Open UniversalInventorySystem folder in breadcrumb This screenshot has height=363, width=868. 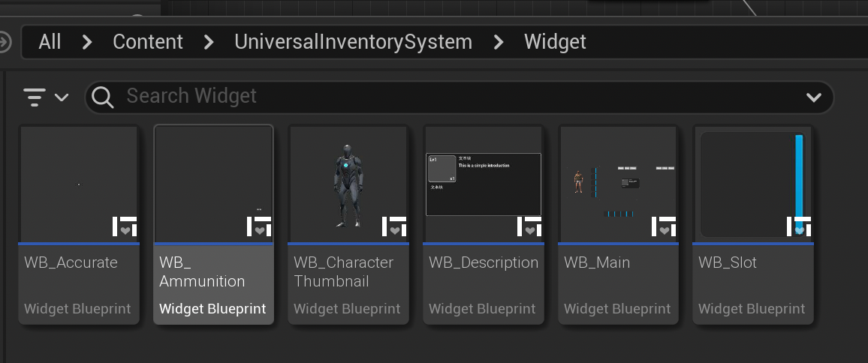click(x=353, y=42)
